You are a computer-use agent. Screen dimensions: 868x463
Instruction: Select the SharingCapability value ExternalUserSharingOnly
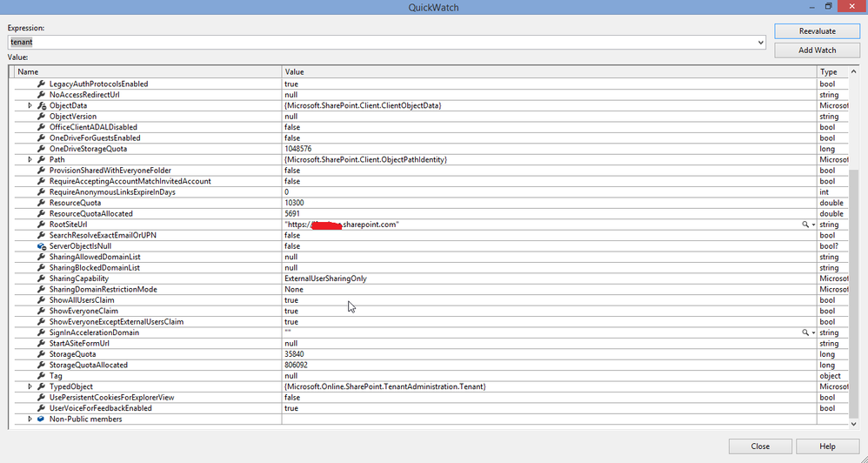click(x=325, y=278)
